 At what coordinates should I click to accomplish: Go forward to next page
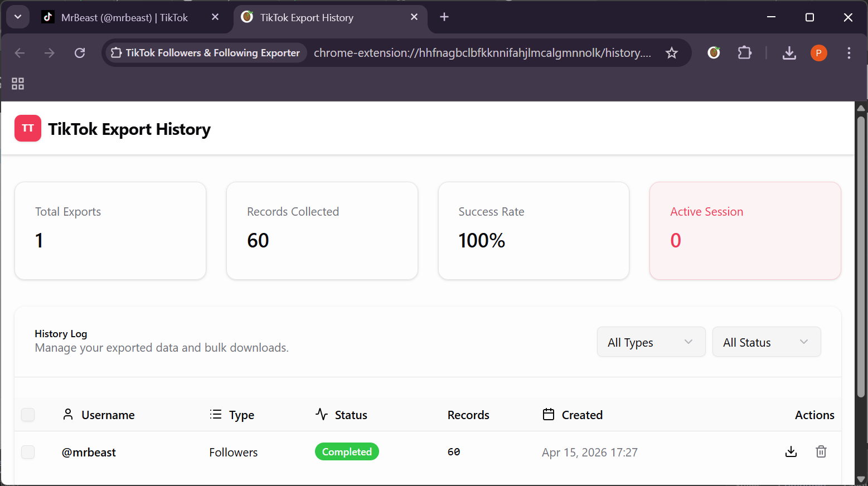pyautogui.click(x=50, y=53)
